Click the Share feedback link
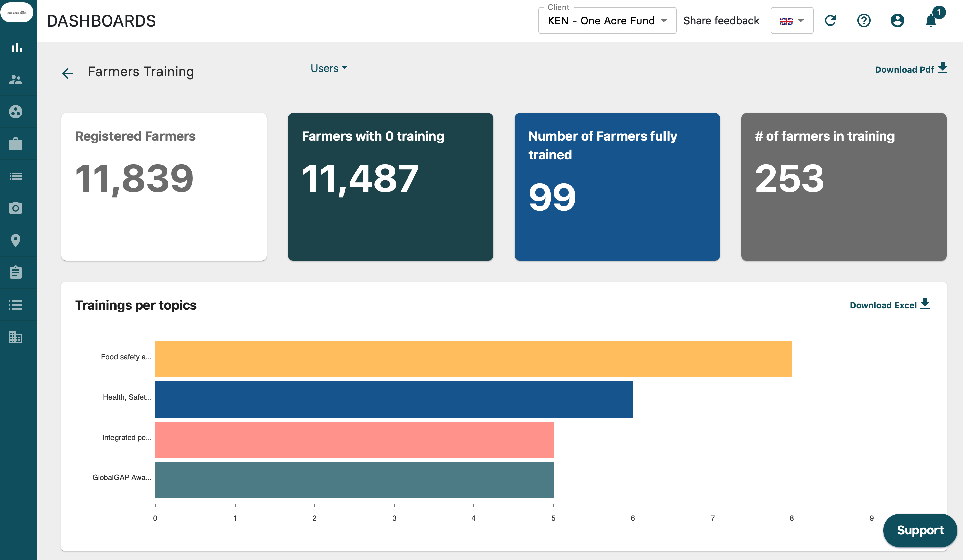963x560 pixels. click(x=721, y=20)
